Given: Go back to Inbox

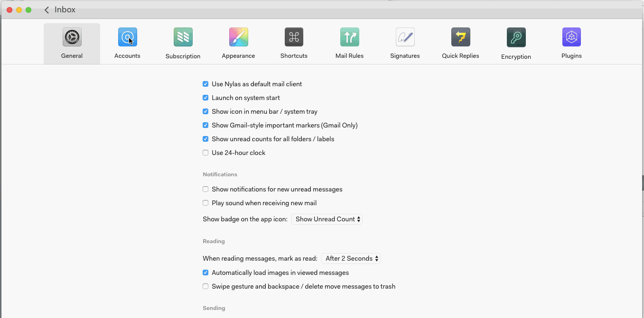Looking at the screenshot, I should coord(60,9).
